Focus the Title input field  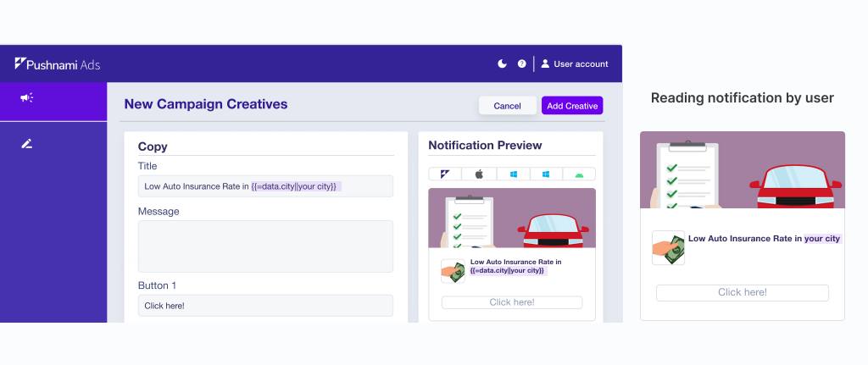pos(265,186)
